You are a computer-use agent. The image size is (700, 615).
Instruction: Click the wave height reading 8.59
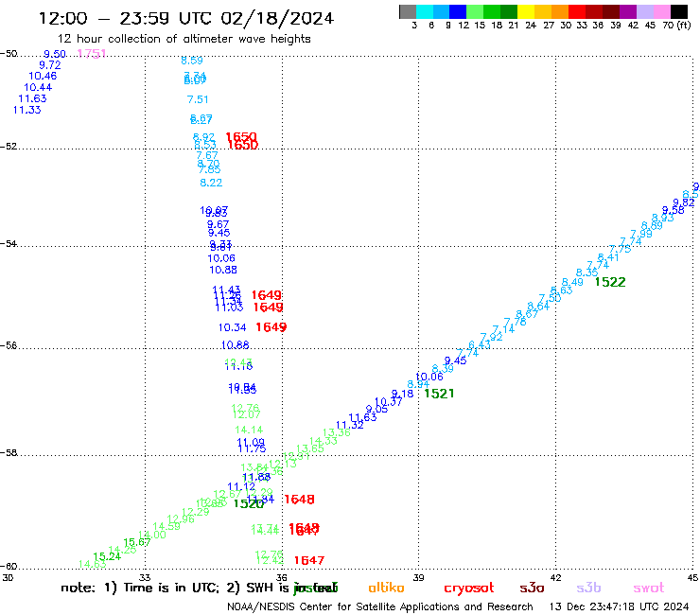click(x=192, y=61)
